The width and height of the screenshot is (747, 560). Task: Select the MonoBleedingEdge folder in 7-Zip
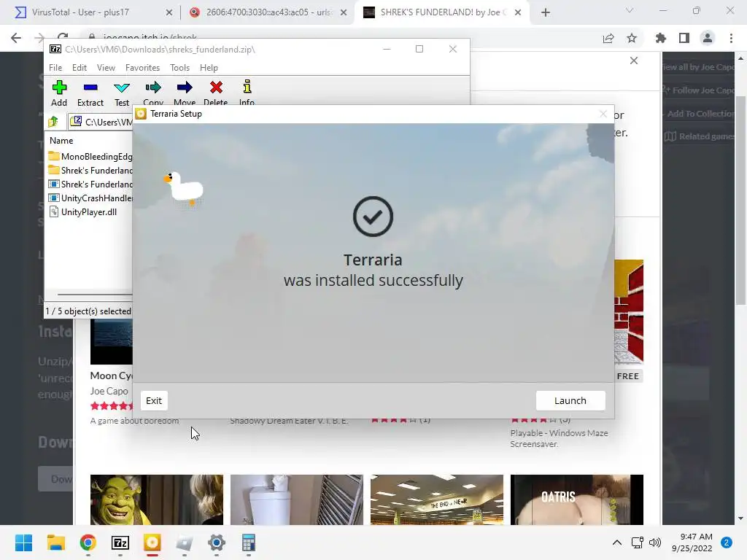(90, 156)
